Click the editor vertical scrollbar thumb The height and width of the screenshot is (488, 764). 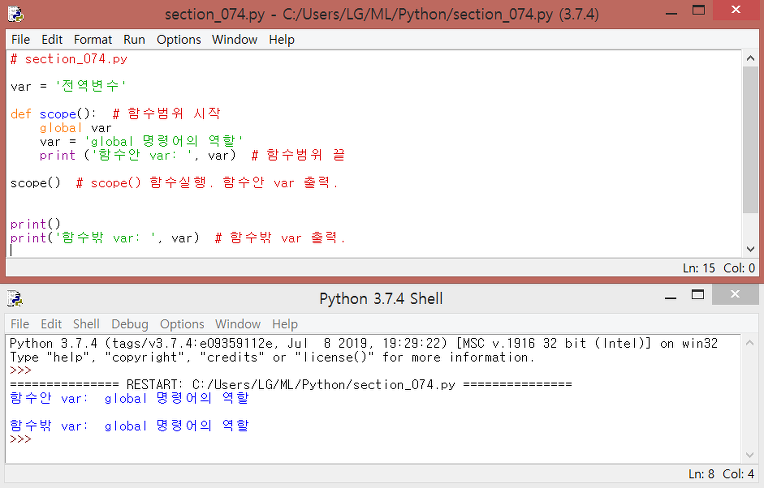[750, 140]
